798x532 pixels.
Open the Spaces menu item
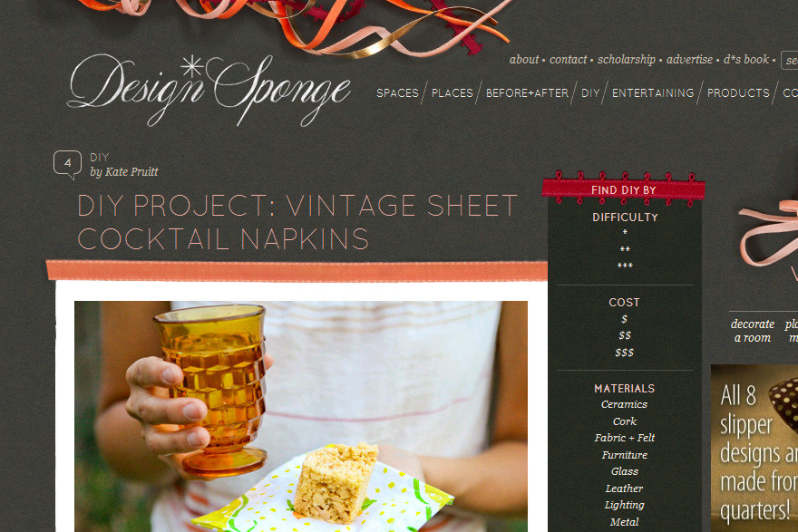pos(397,93)
